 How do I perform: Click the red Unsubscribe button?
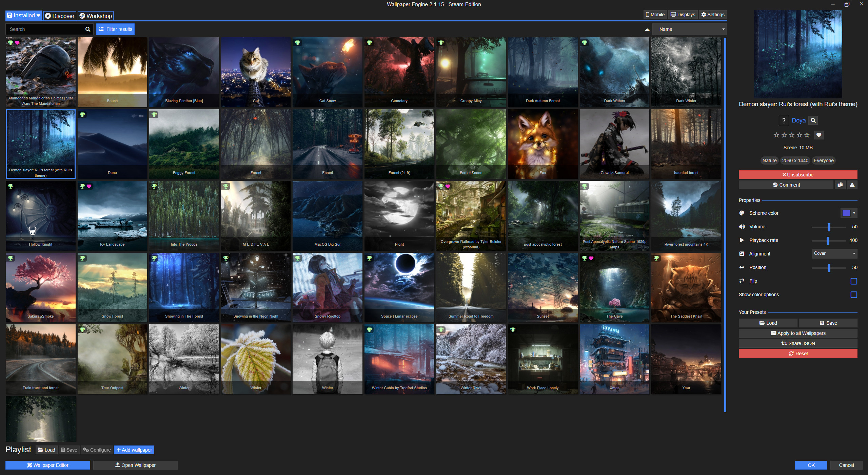pyautogui.click(x=798, y=175)
